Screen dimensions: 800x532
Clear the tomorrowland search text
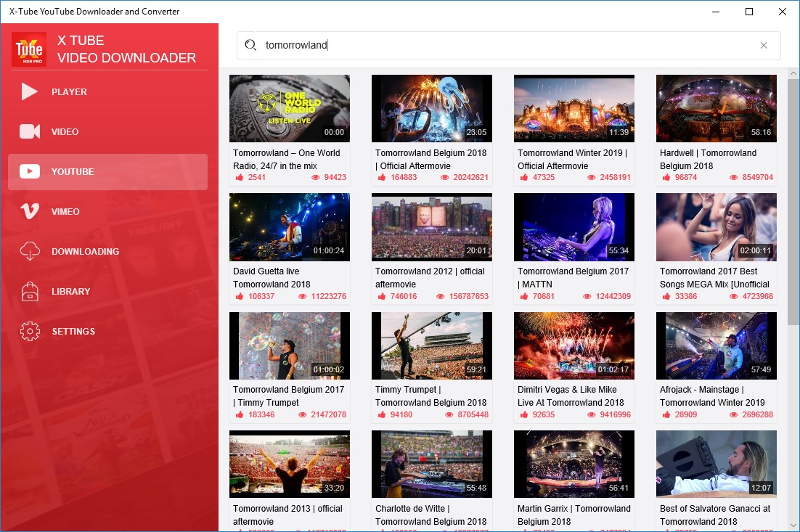763,46
